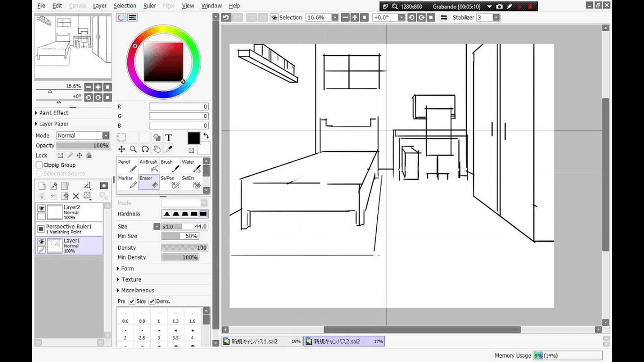644x362 pixels.
Task: Pick the Text tool icon
Action: pyautogui.click(x=169, y=137)
